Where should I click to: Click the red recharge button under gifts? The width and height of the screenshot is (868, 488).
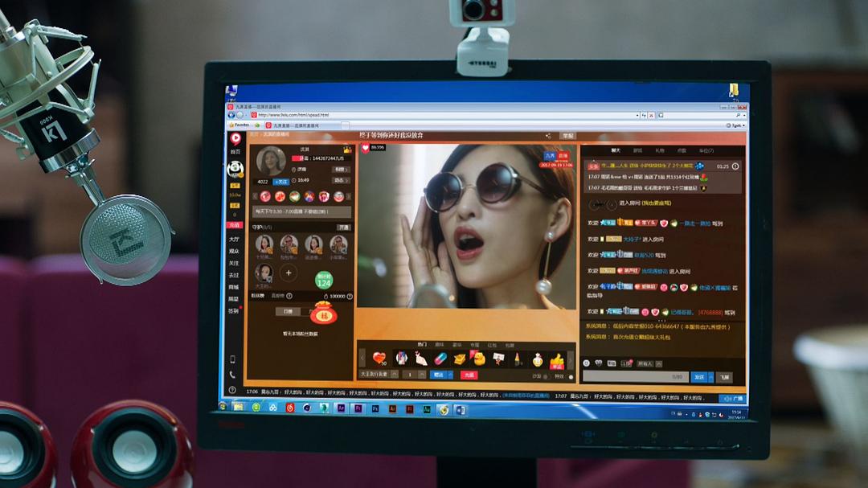[x=469, y=375]
